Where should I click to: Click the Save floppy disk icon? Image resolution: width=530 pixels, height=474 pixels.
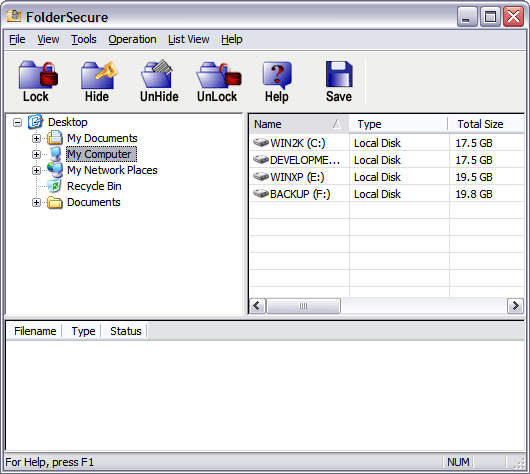(x=339, y=74)
